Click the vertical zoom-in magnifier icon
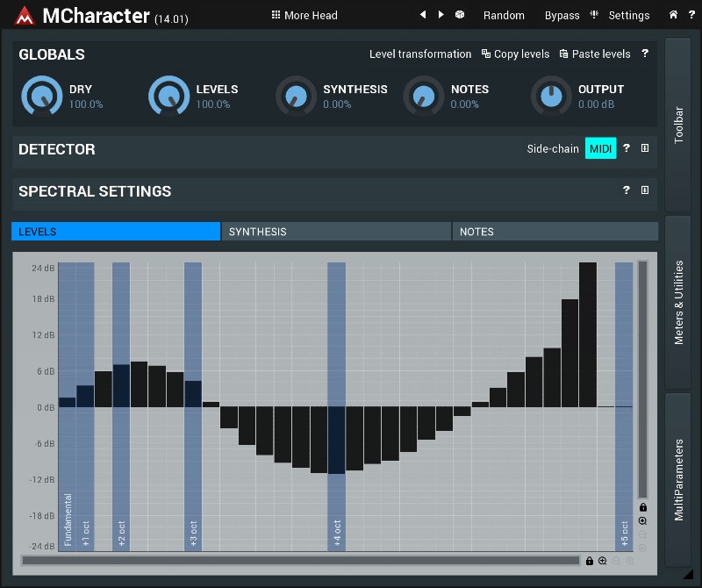This screenshot has width=702, height=588. (x=643, y=521)
